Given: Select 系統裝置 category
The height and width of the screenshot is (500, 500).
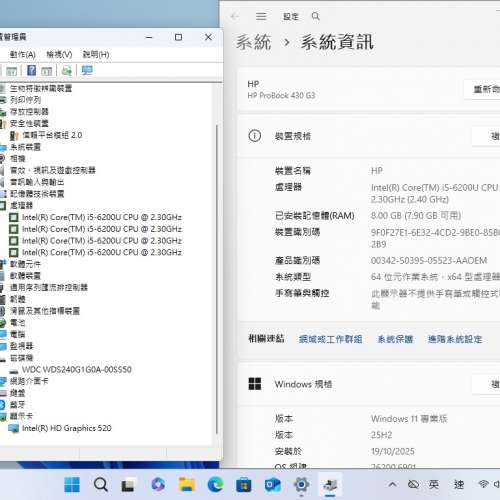Looking at the screenshot, I should pos(25,147).
